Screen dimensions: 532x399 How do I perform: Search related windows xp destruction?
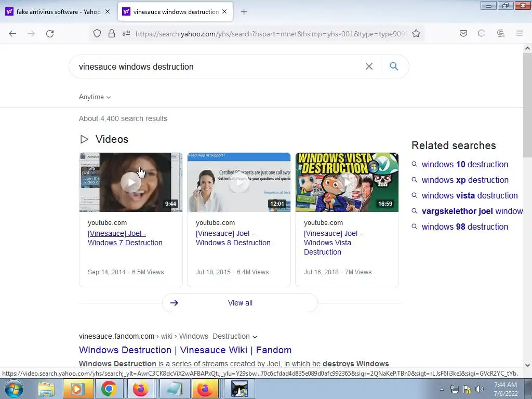465,180
